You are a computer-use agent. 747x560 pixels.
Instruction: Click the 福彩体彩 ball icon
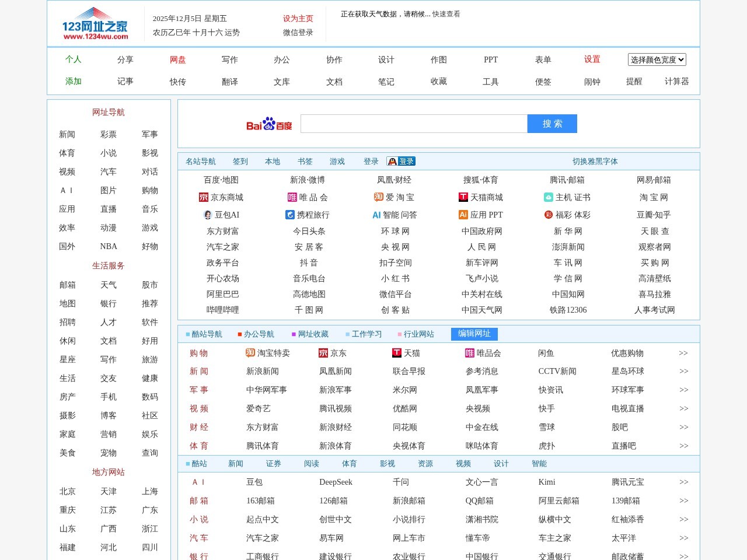[x=547, y=215]
